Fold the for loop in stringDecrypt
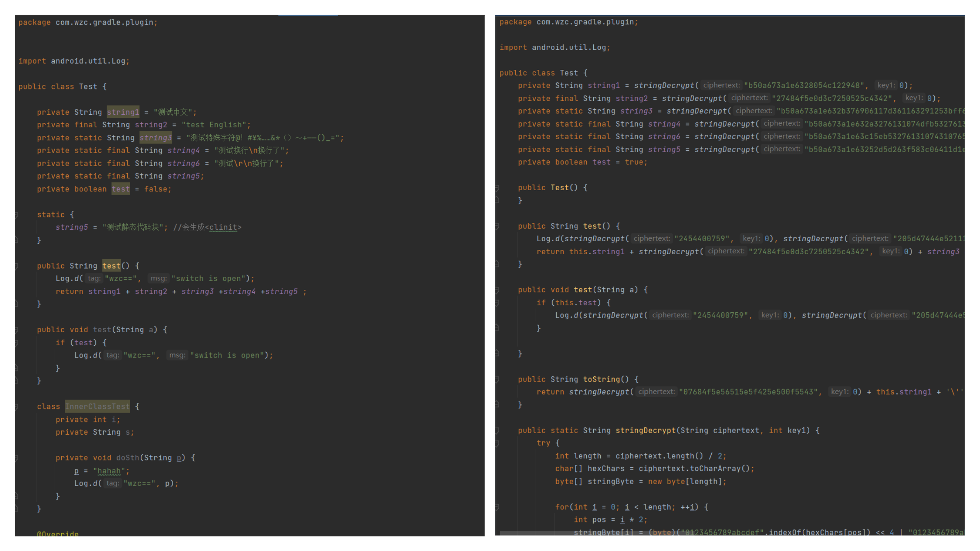The image size is (980, 551). click(x=497, y=507)
